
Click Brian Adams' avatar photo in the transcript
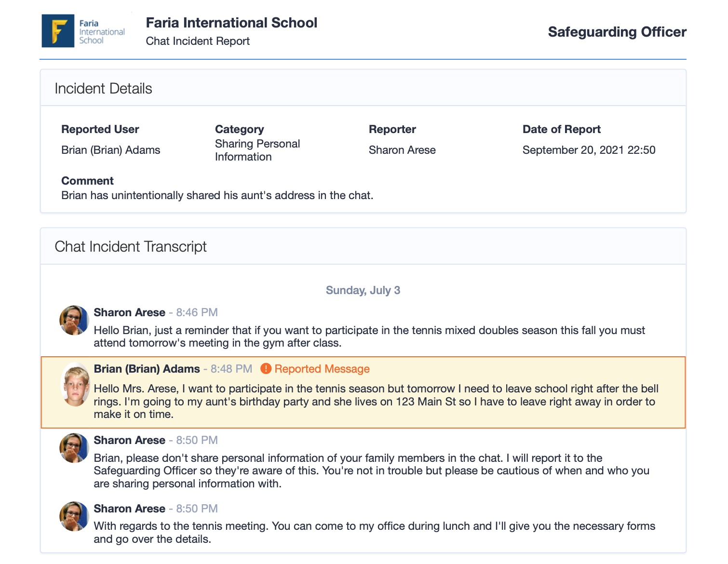coord(75,385)
